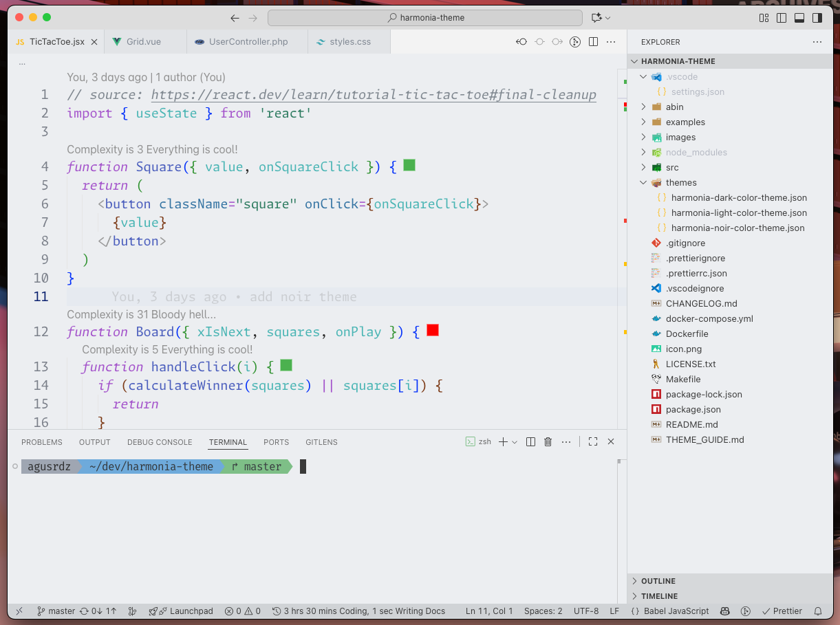Open notifications bell in status bar
The width and height of the screenshot is (840, 625).
[x=818, y=611]
